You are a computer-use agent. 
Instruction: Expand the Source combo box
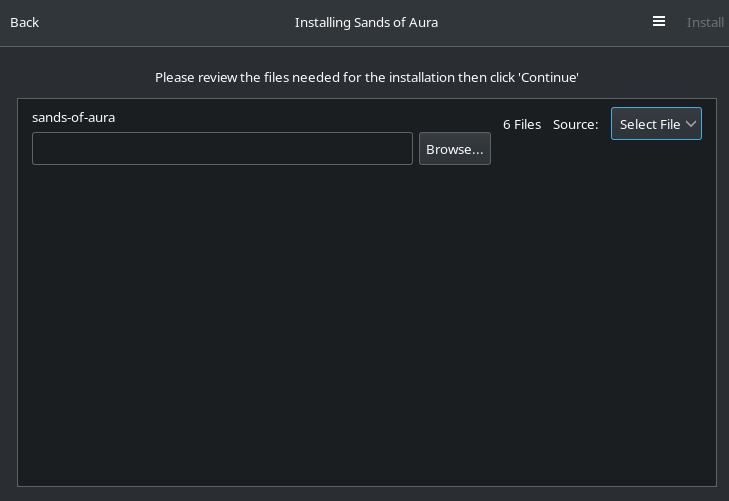click(x=656, y=124)
